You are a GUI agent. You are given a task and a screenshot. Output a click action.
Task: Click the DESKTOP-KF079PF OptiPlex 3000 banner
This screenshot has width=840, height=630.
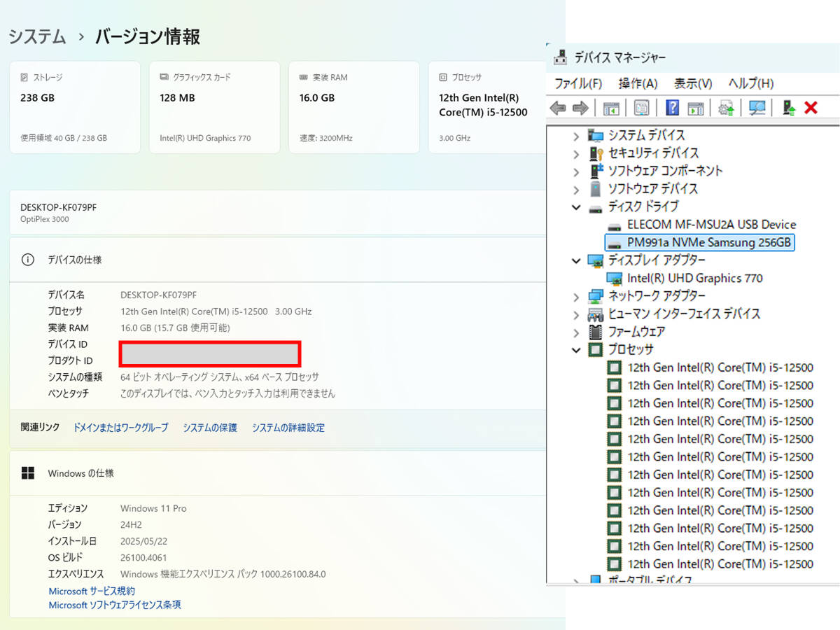(x=277, y=212)
